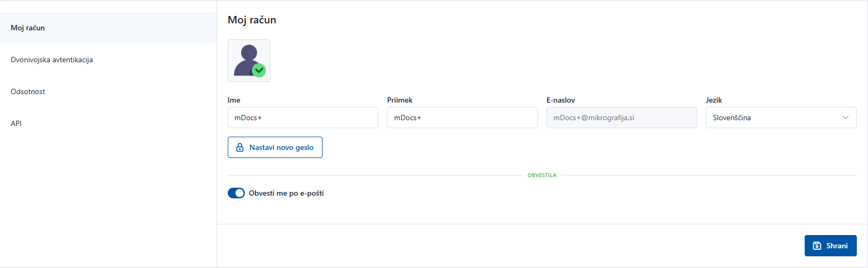Click the 'Obvesti me po e-pošti' label
Screen dimensions: 868x268
(286, 193)
